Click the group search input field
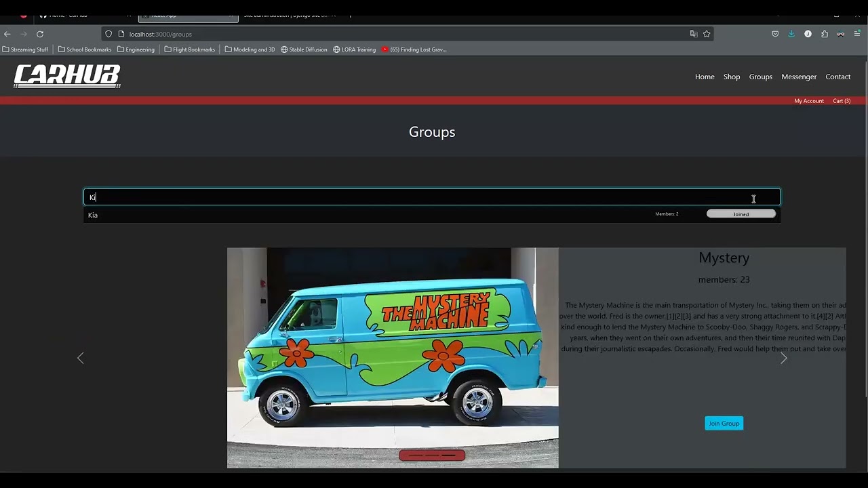Screen dimensions: 868x488 coord(432,197)
